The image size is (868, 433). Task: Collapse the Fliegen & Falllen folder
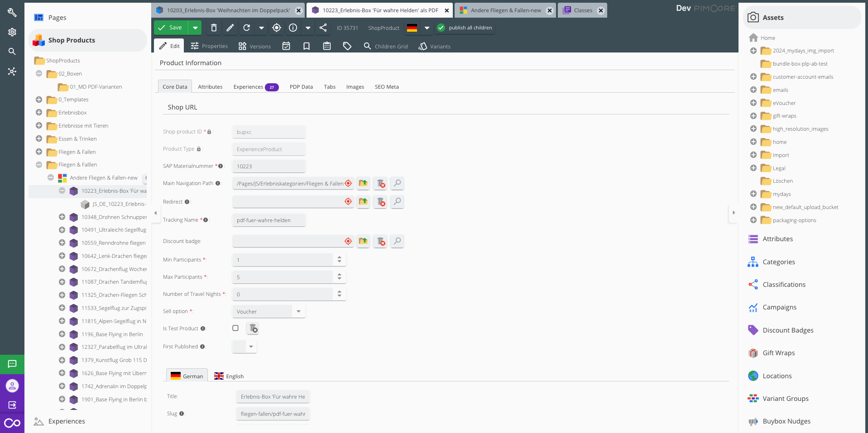coord(39,165)
